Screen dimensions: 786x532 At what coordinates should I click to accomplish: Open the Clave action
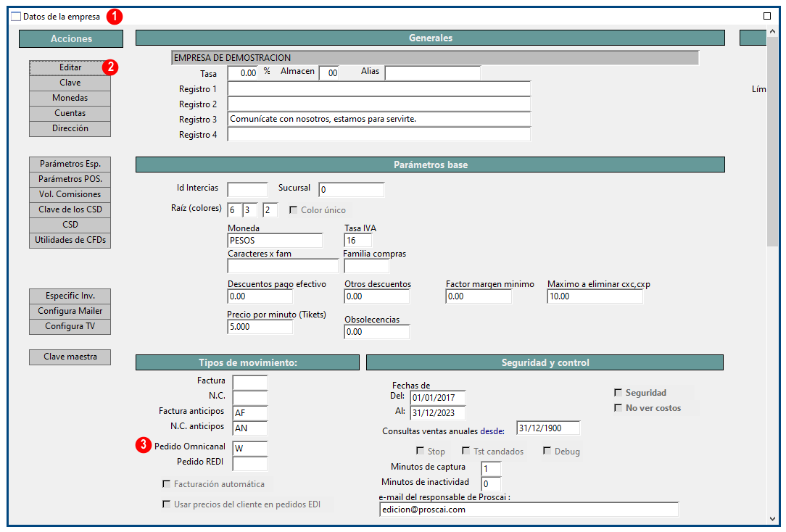(x=70, y=83)
